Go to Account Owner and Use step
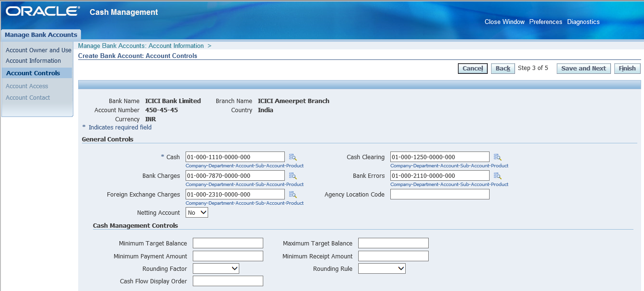 [38, 50]
